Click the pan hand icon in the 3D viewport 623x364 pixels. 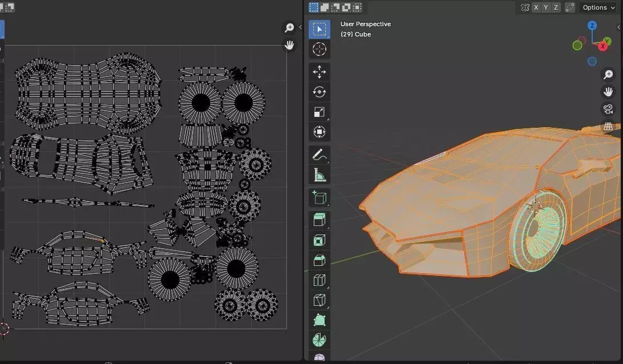[x=608, y=92]
